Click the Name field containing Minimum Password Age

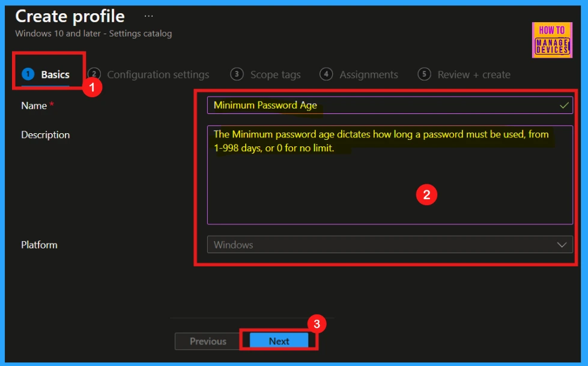click(x=390, y=105)
